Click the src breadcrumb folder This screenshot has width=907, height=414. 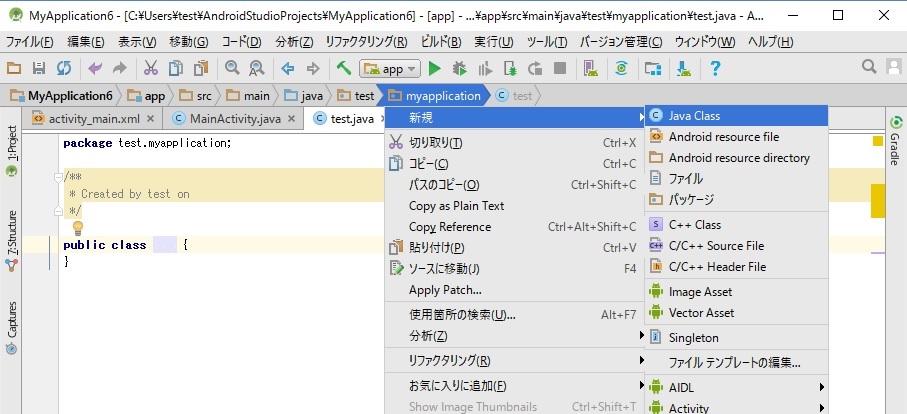(x=196, y=96)
